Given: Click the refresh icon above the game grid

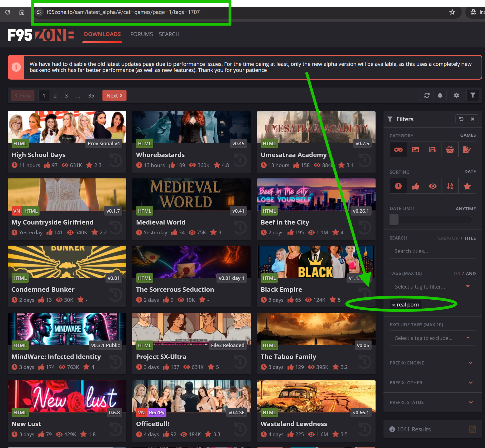Looking at the screenshot, I should click(427, 95).
